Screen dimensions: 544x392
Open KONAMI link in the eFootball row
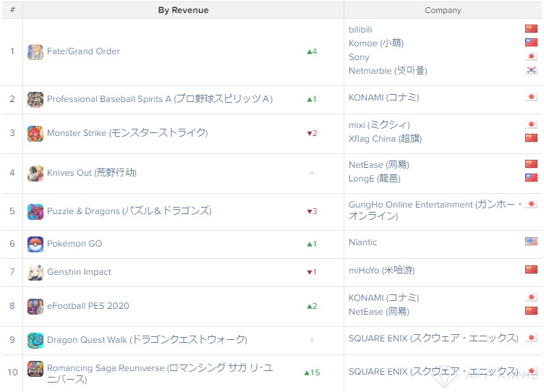point(383,298)
